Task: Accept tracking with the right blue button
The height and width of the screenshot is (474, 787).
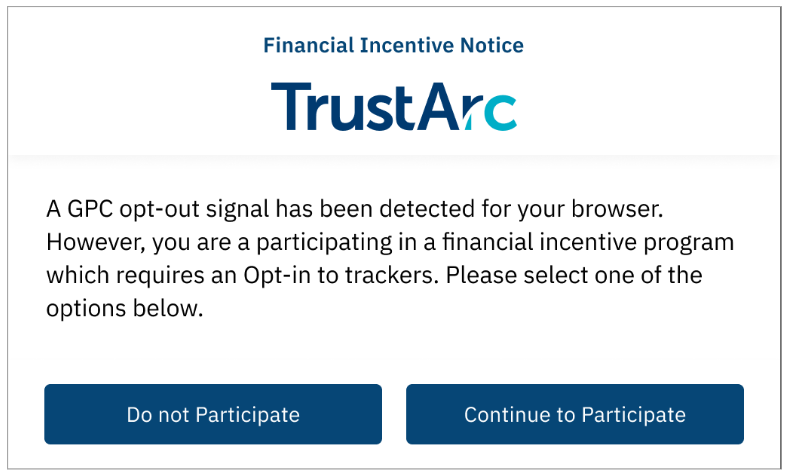Action: pos(575,414)
